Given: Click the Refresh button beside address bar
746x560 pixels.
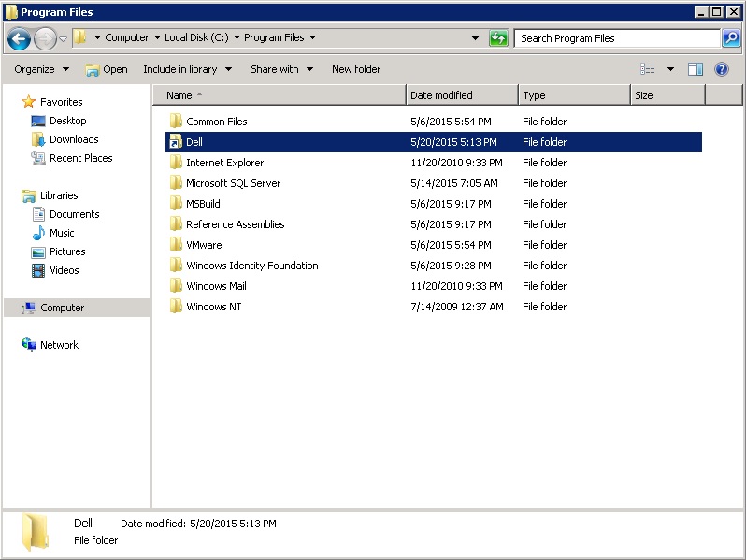Looking at the screenshot, I should 498,38.
